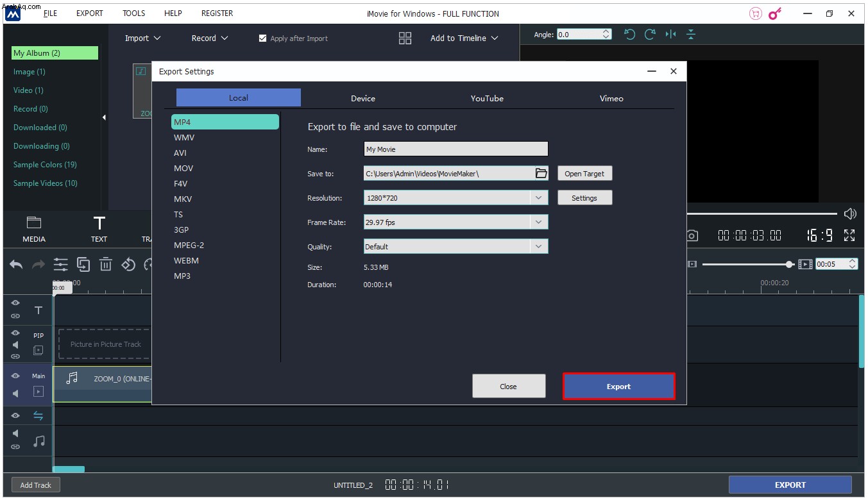The image size is (868, 500).
Task: Hide the text track with the eye icon
Action: (x=15, y=303)
